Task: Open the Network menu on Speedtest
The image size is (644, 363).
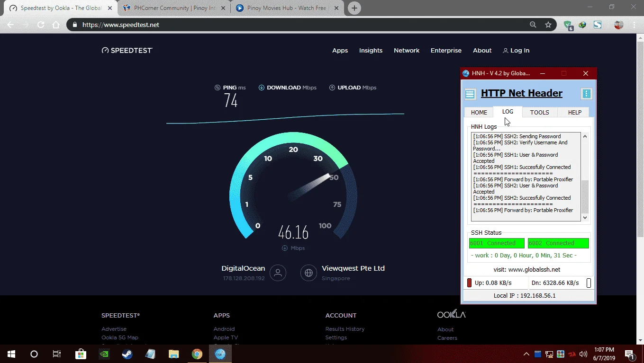Action: click(407, 51)
